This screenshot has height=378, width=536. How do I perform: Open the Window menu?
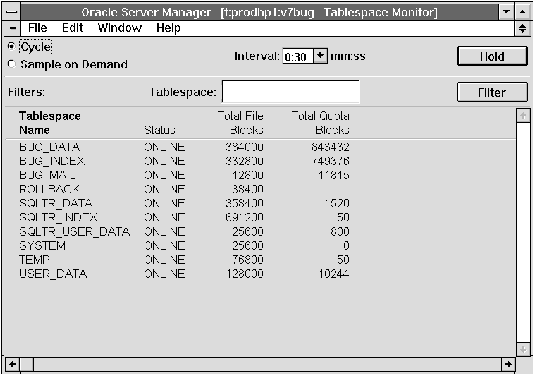point(120,28)
